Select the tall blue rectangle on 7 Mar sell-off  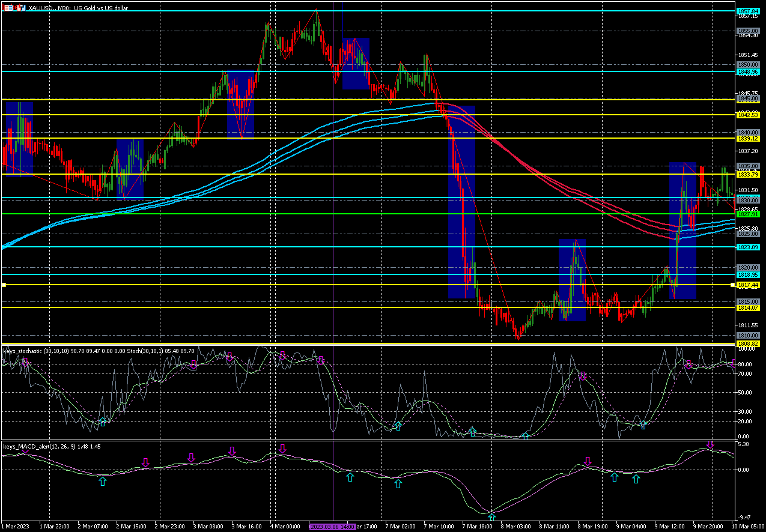pyautogui.click(x=461, y=202)
